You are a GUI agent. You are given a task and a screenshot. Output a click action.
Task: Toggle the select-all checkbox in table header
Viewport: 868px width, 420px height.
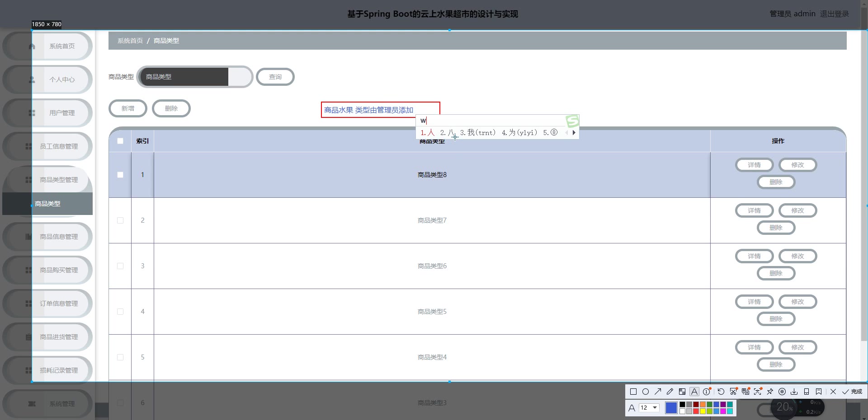click(120, 141)
